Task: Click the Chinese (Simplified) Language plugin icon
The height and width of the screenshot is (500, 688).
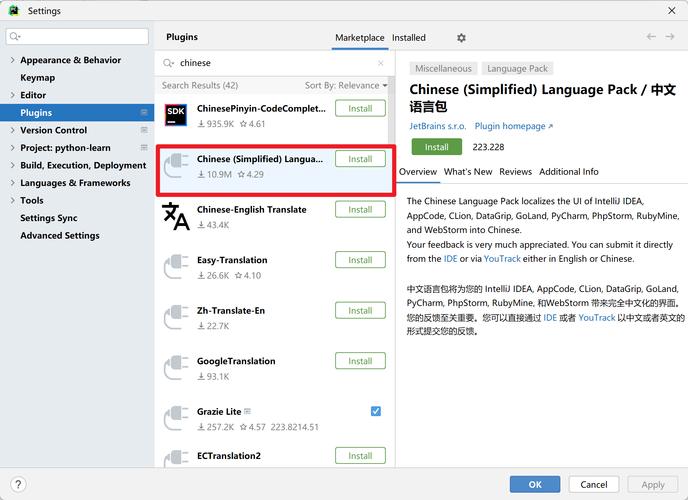Action: tap(176, 165)
